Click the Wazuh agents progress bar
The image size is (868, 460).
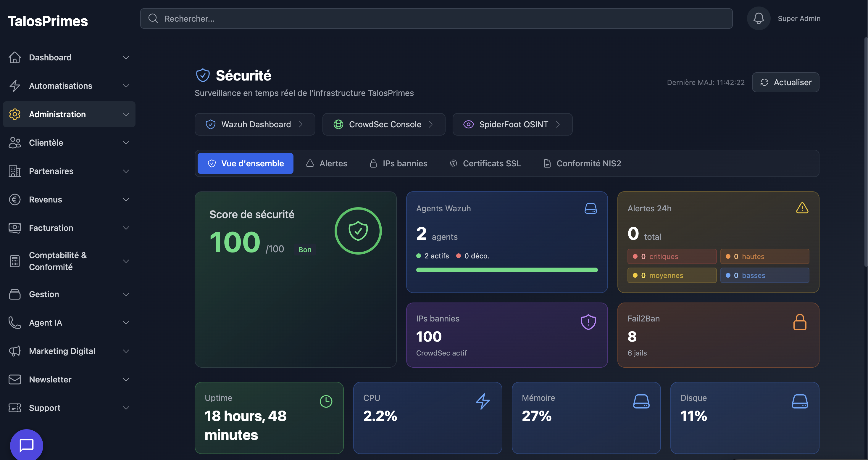[506, 270]
